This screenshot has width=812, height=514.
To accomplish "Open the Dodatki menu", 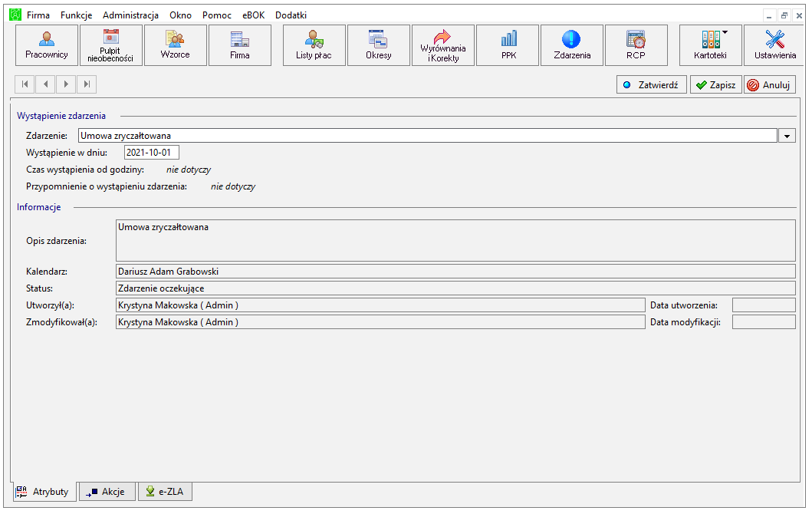I will pos(291,15).
